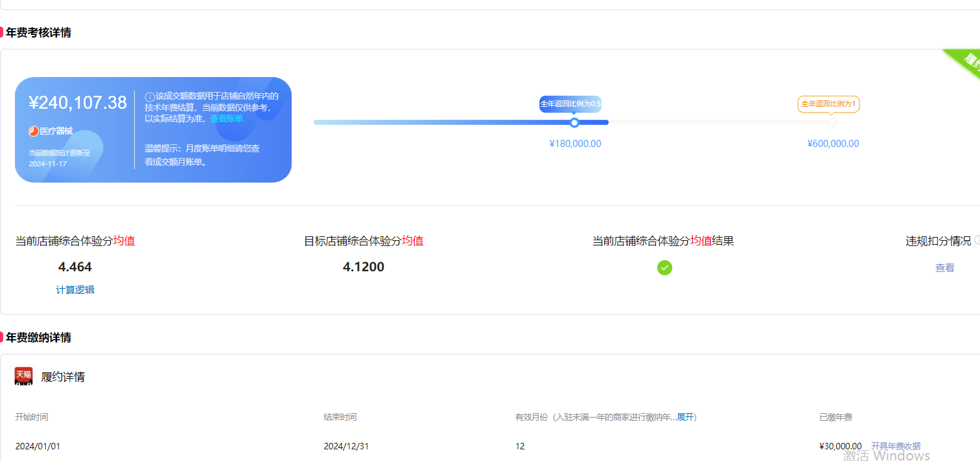Click the 全年返回比例为0.5 tooltip bubble
980x461 pixels.
(570, 104)
